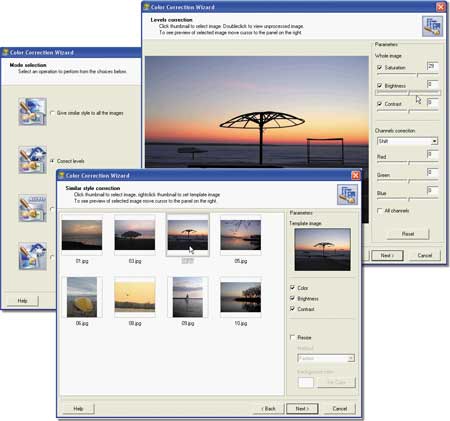Image resolution: width=450 pixels, height=421 pixels.
Task: Click the Template image preview
Action: click(322, 249)
